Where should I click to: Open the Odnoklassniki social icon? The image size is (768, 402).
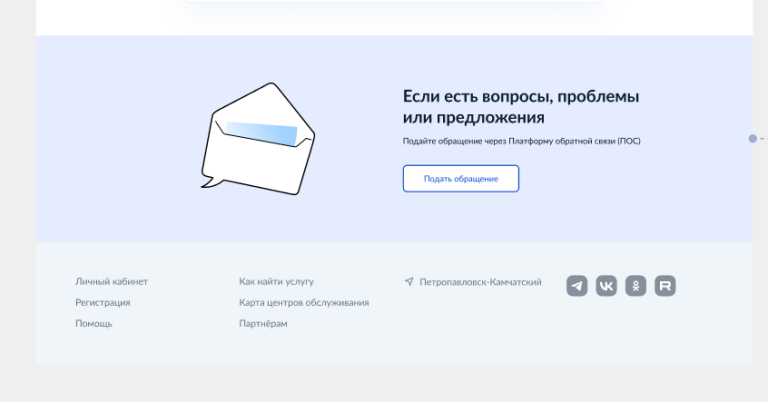[635, 285]
